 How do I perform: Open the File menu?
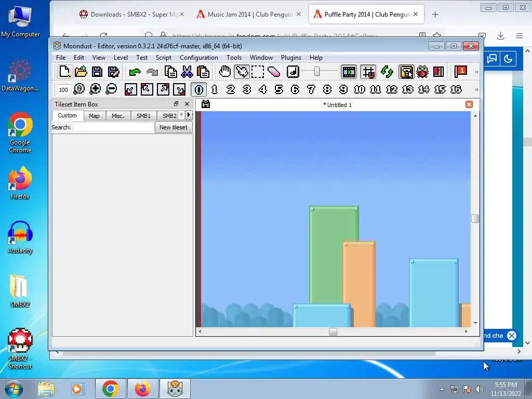point(61,58)
